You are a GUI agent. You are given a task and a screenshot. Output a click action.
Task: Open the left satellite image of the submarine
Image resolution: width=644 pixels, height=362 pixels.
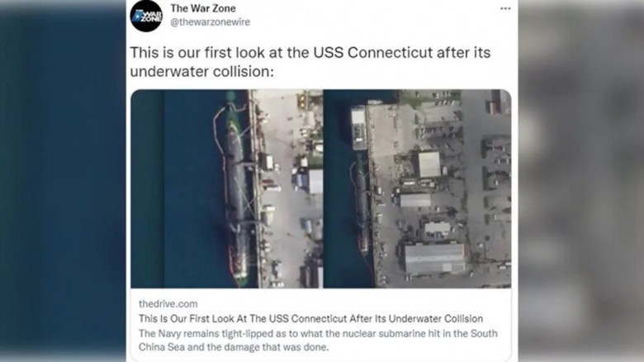pos(227,188)
